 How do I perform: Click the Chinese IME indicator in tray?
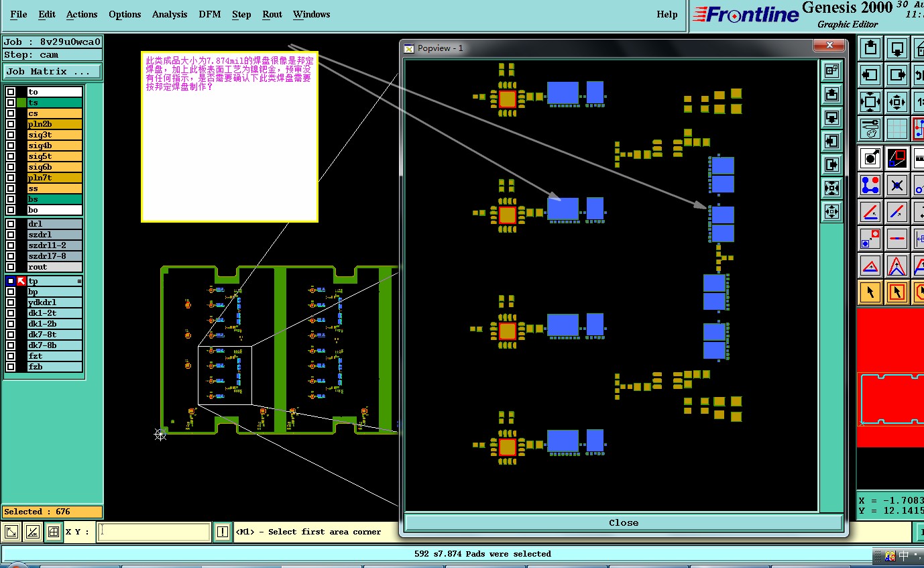(903, 556)
